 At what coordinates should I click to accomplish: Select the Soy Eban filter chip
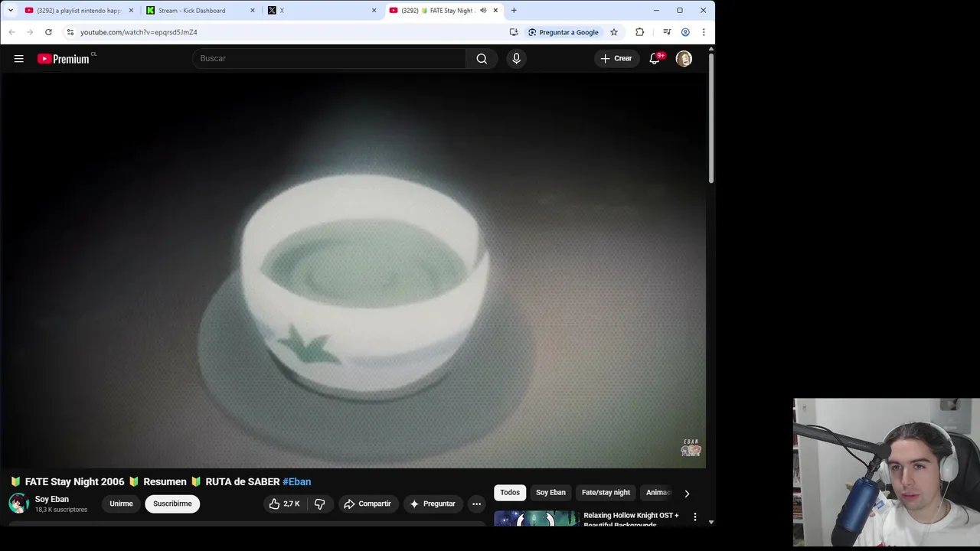pos(550,493)
